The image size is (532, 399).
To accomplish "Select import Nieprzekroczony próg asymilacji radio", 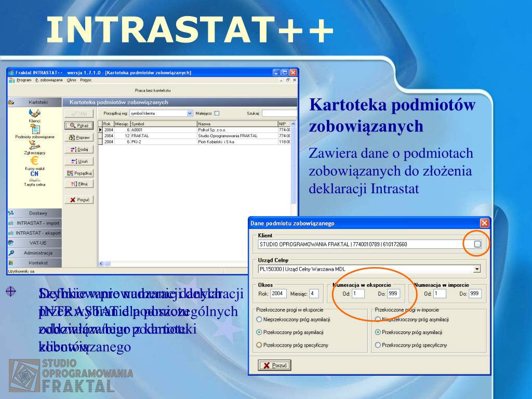I will (x=378, y=320).
